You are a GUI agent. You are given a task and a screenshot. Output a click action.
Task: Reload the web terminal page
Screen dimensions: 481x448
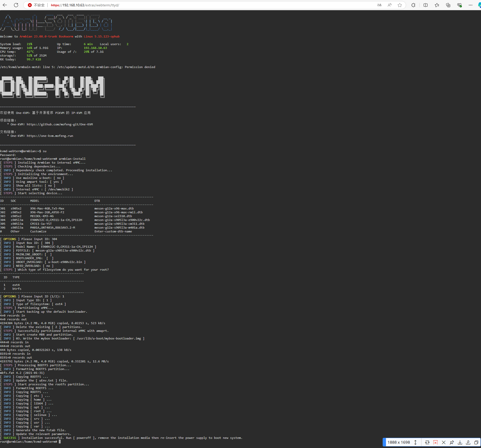[16, 5]
